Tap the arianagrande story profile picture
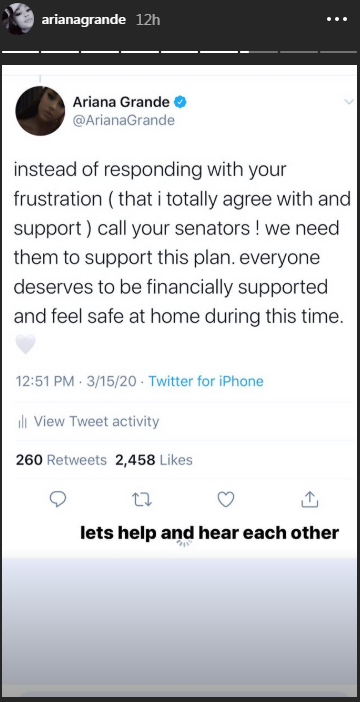The width and height of the screenshot is (360, 702). [18, 19]
